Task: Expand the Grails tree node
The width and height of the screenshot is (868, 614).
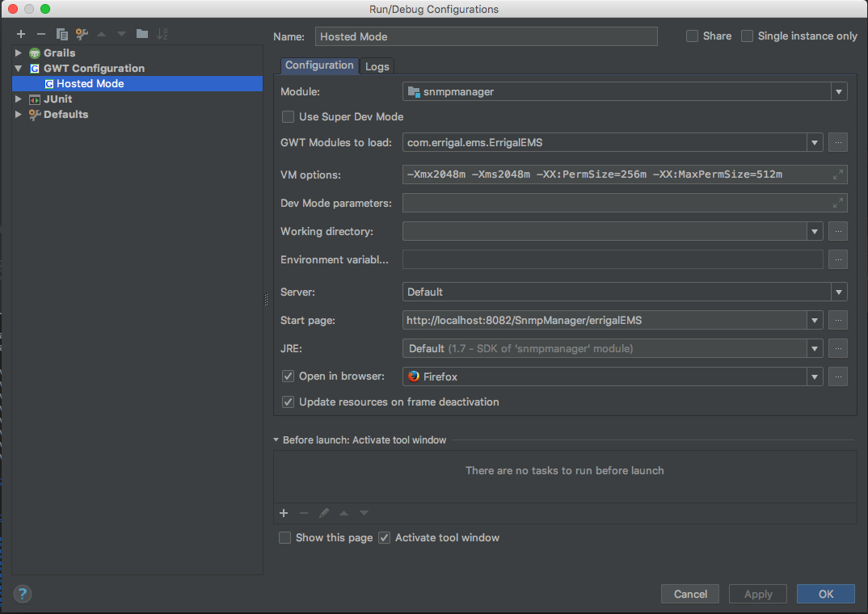Action: 19,53
